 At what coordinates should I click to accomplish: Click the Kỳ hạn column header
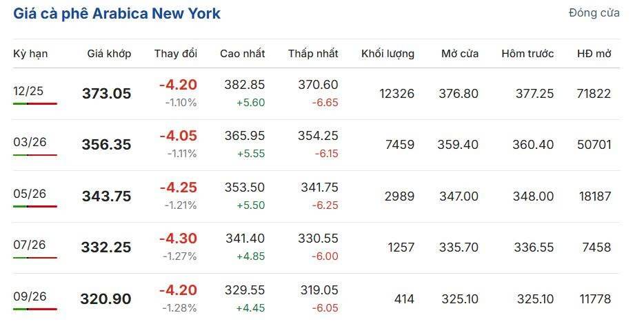click(x=30, y=54)
